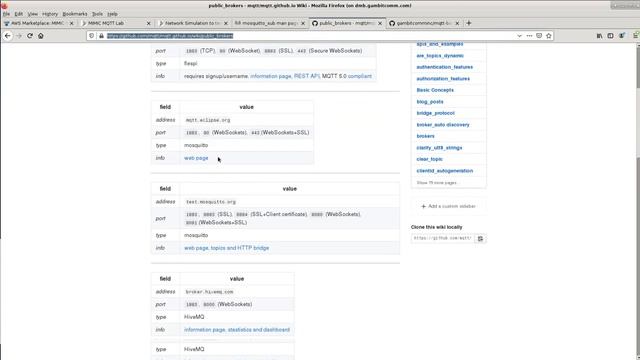The height and width of the screenshot is (360, 640).
Task: Open test.mosquitto.org web page link
Action: click(x=196, y=248)
